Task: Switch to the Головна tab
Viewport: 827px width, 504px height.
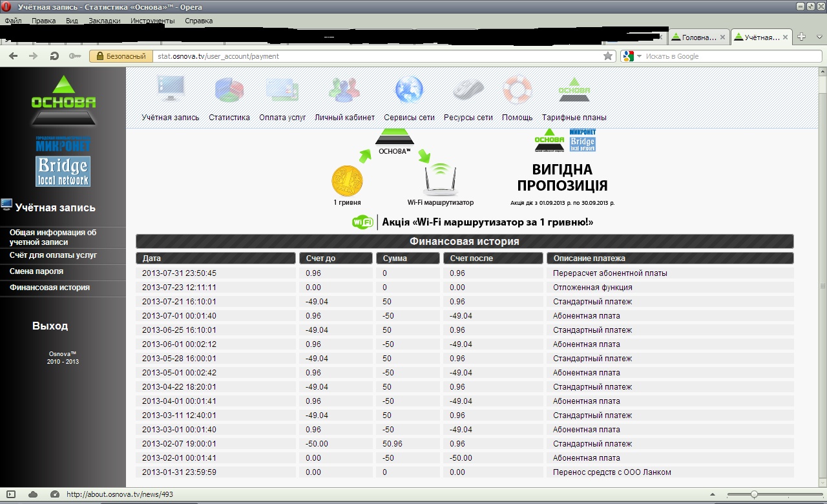Action: [698, 37]
